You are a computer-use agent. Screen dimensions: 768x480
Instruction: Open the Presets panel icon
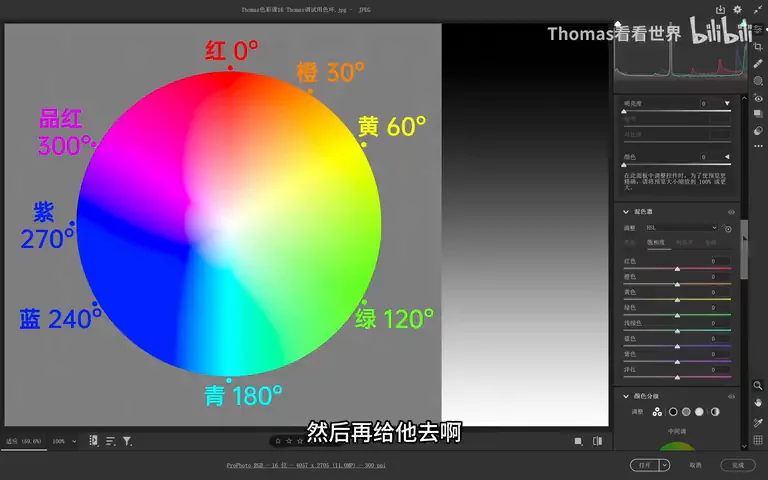pos(758,130)
